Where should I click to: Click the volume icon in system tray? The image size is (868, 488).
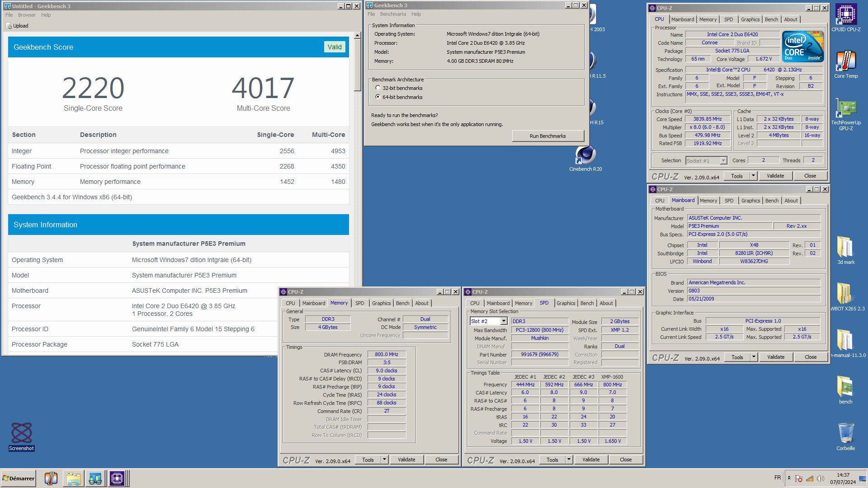coord(821,479)
